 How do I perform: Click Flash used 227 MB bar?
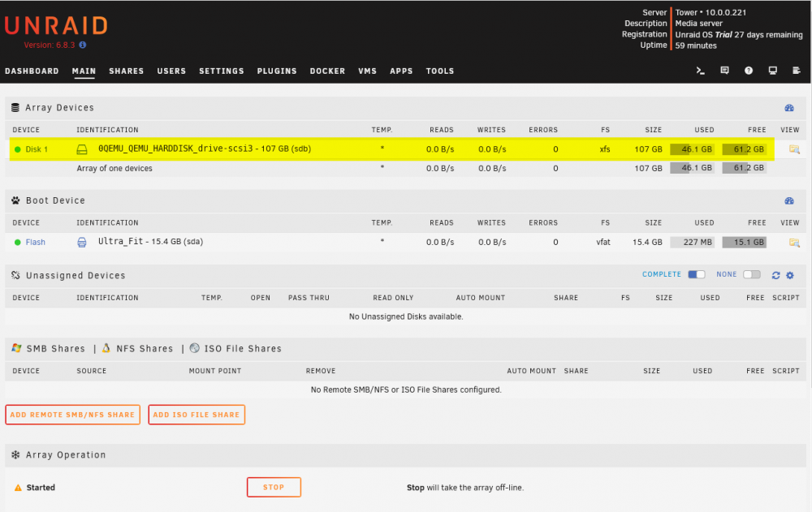tap(692, 243)
